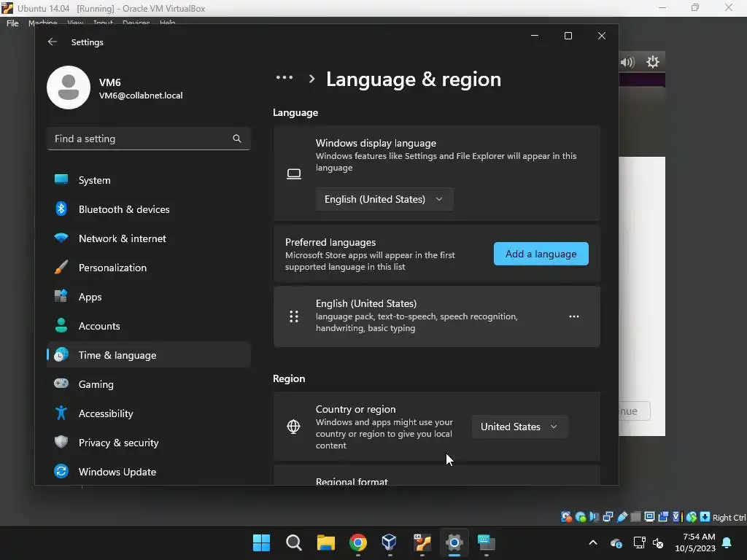Click the Accounts person icon

point(61,325)
